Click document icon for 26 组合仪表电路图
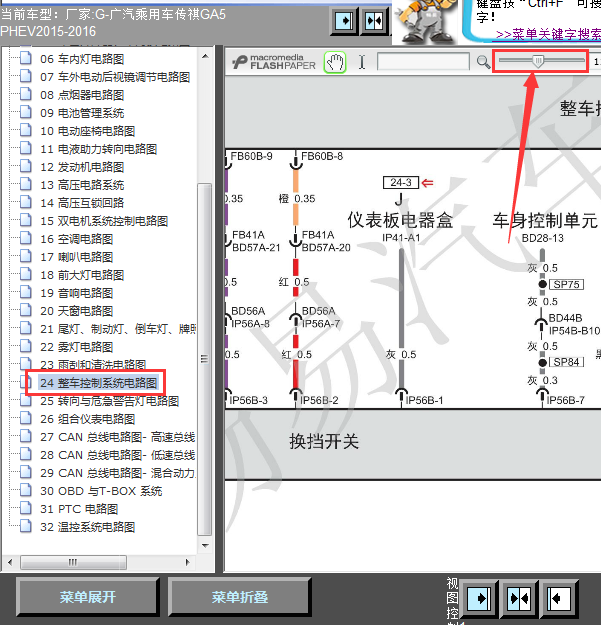This screenshot has height=627, width=601. (x=26, y=418)
